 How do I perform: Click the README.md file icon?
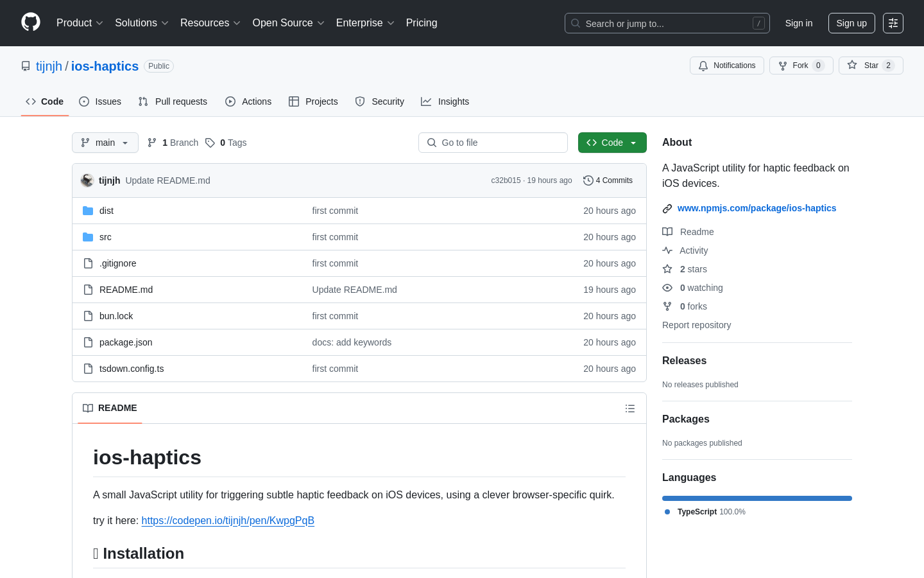tap(88, 290)
